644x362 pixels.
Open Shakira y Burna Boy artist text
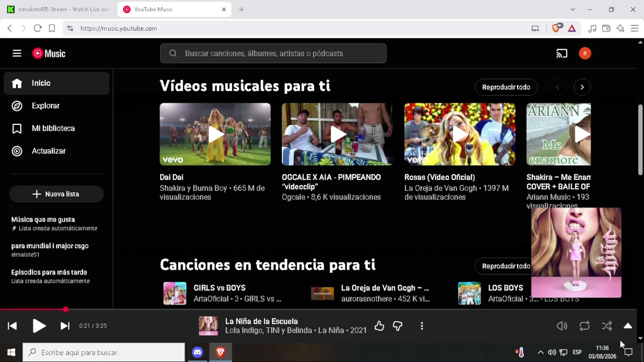[x=194, y=188]
